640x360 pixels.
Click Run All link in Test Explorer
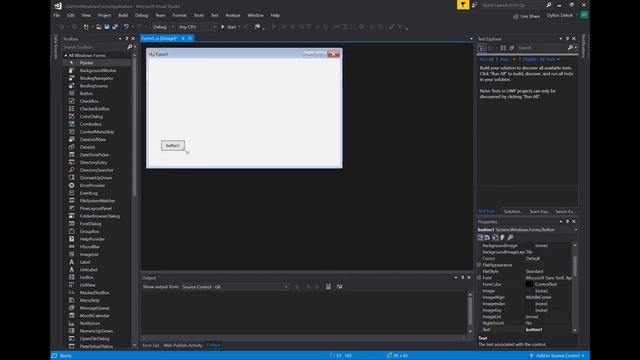tap(486, 60)
